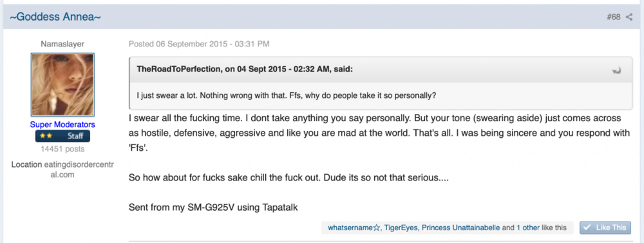
Task: Click the snapback arrow in the quote header
Action: tap(616, 70)
